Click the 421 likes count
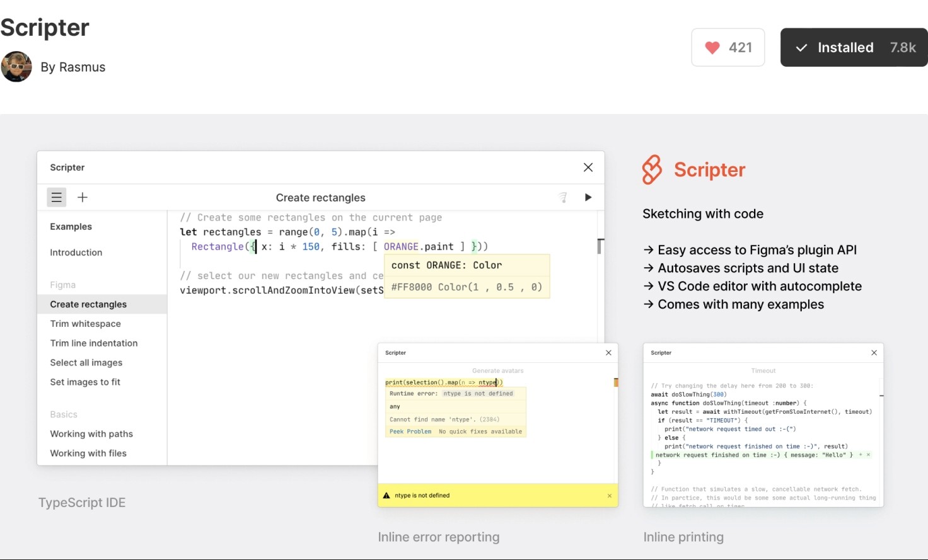The width and height of the screenshot is (928, 560). click(x=740, y=48)
